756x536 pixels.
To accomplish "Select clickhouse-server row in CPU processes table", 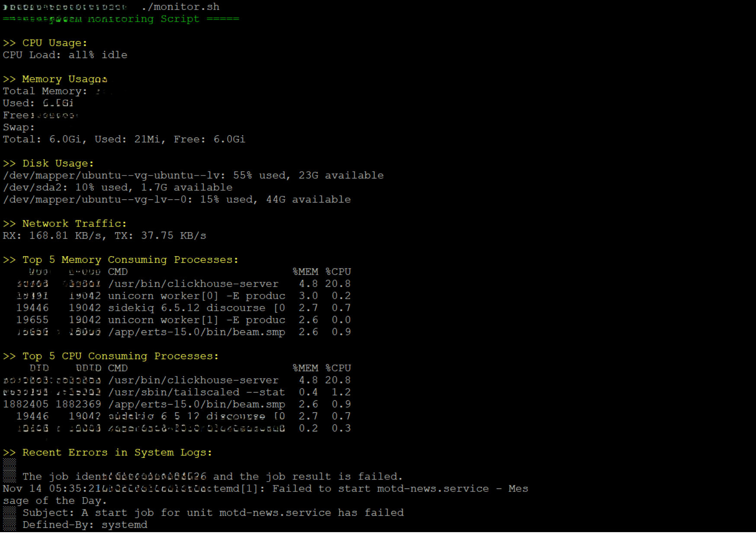I will 177,380.
